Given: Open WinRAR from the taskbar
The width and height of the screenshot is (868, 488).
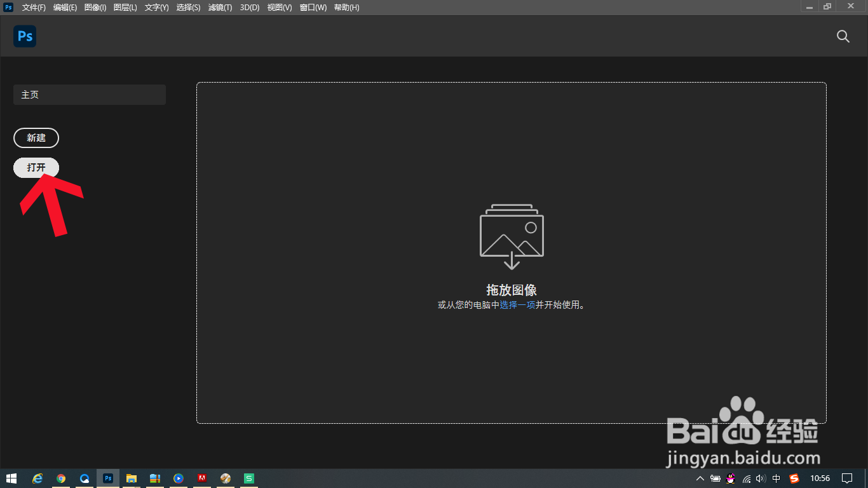Looking at the screenshot, I should (x=155, y=478).
